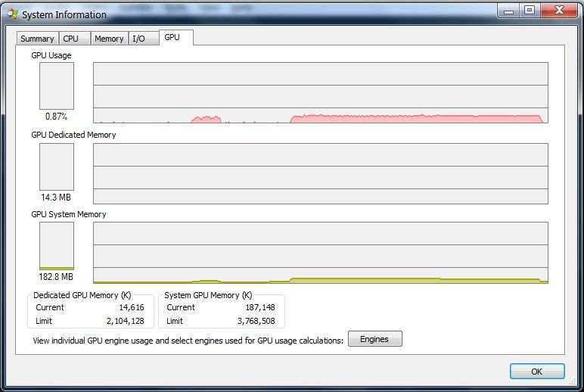
Task: Click the GPU Usage history graph
Action: tap(320, 92)
